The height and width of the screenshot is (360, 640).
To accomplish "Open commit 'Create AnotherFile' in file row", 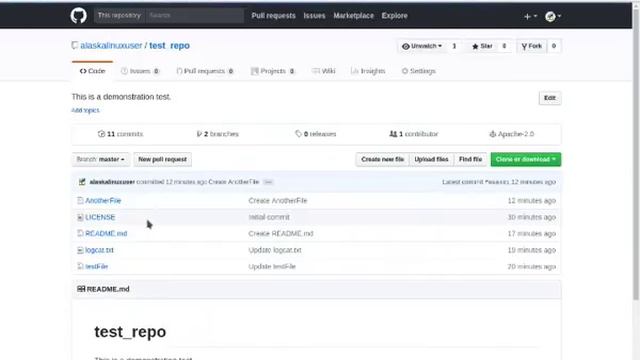I will 278,200.
